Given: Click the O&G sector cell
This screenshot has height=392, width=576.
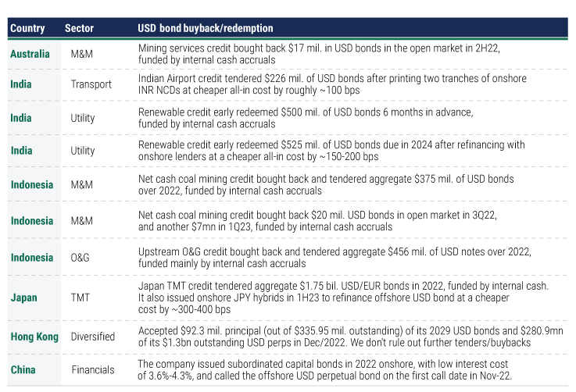Looking at the screenshot, I should coord(80,257).
